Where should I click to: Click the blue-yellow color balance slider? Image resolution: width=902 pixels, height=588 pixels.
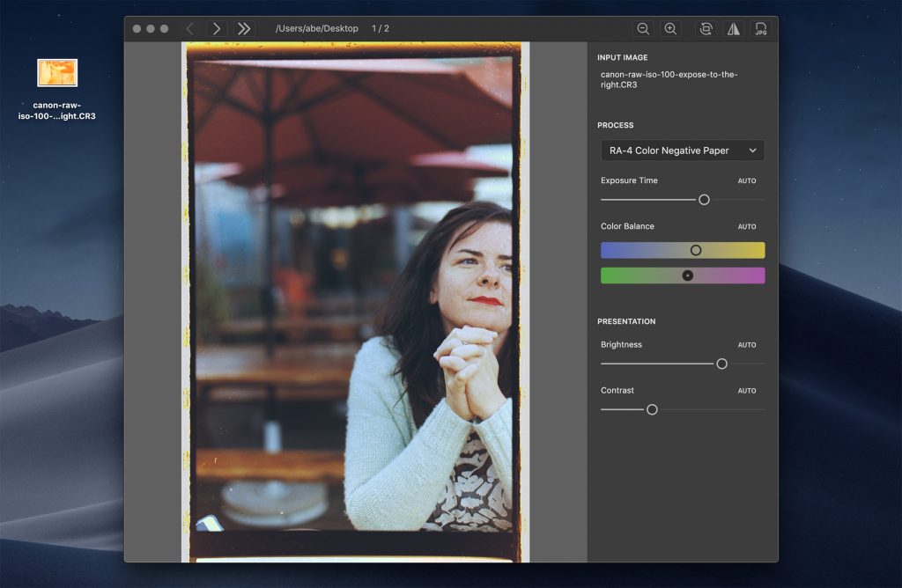(683, 250)
